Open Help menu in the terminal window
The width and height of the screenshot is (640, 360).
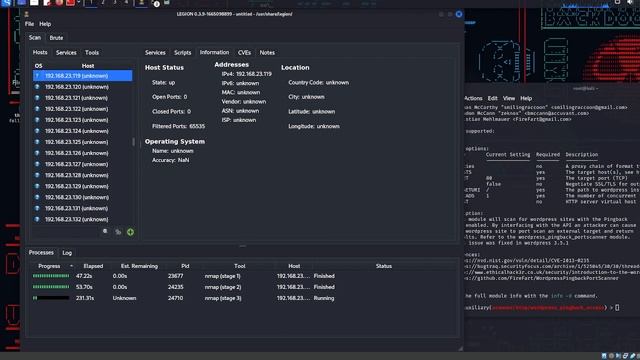click(x=526, y=98)
